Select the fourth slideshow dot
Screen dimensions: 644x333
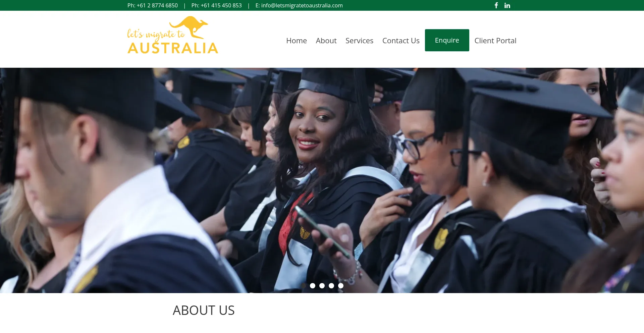[331, 286]
